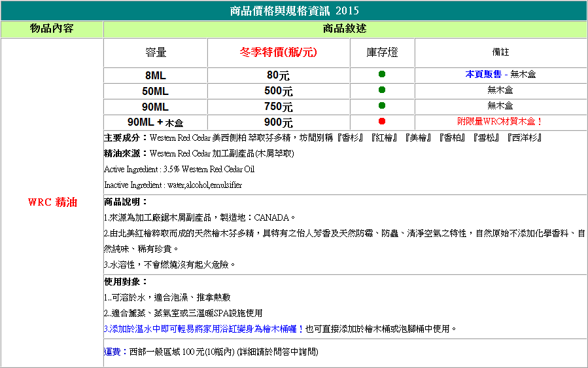Click the text 也可直接添加於檜木桶或泡腳桶中使用
Viewport: 588px width, 368px height.
381,329
